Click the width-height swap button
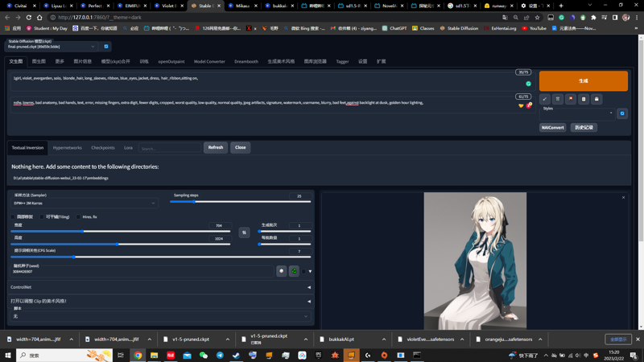The image size is (644, 362). pos(244,232)
